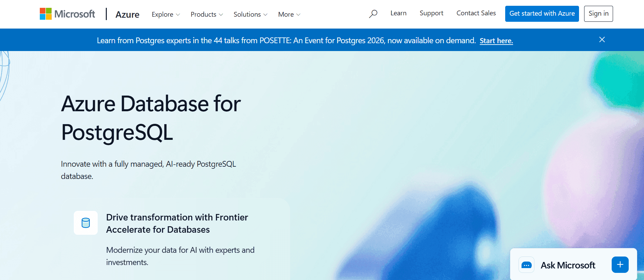
Task: Expand Ask Microsoft with plus button
Action: [620, 265]
